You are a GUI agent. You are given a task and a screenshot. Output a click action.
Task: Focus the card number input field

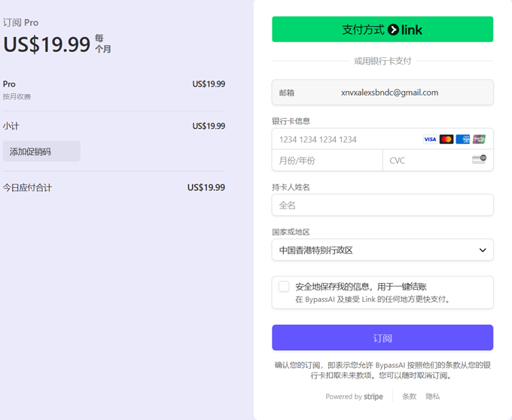[x=346, y=139]
